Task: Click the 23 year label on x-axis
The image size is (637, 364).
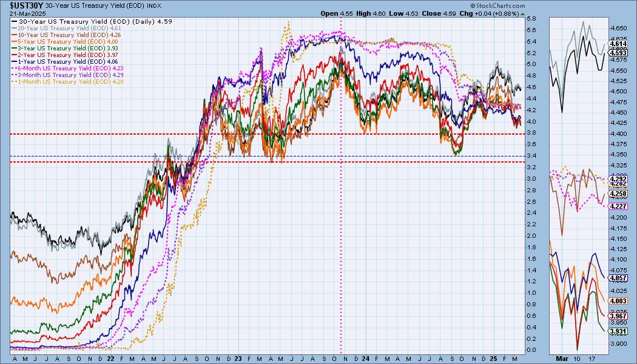Action: point(238,359)
